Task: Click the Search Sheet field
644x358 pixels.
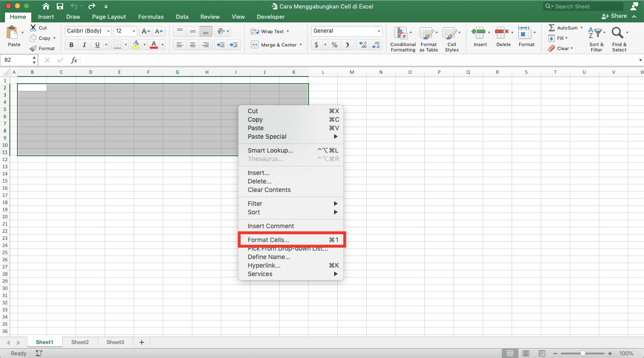Action: pyautogui.click(x=583, y=6)
